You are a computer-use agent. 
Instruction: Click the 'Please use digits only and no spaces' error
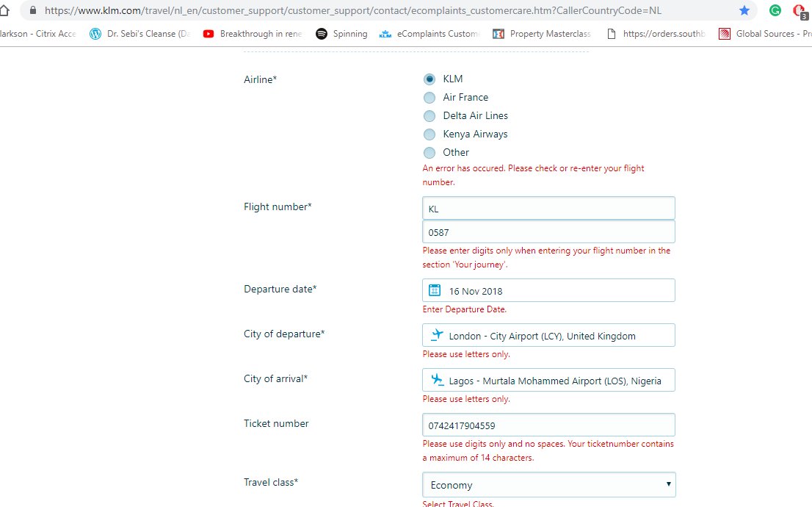coord(548,450)
